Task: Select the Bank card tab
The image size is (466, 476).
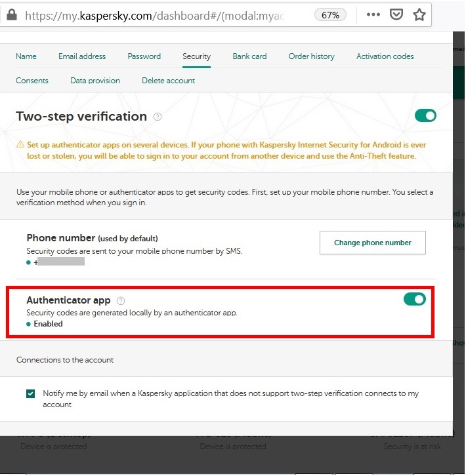Action: pos(249,56)
